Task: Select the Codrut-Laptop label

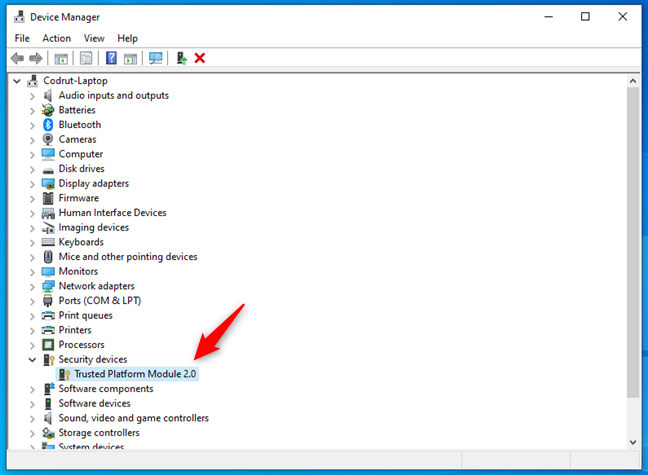Action: (75, 81)
